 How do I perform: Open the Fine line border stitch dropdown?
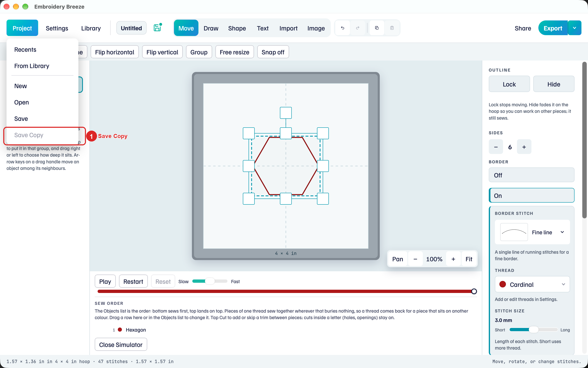click(x=532, y=232)
